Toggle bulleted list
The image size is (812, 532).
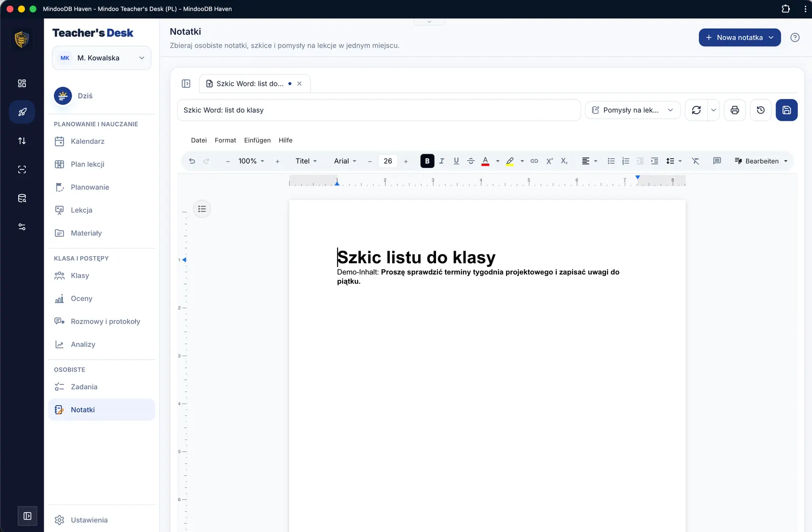[x=611, y=161]
